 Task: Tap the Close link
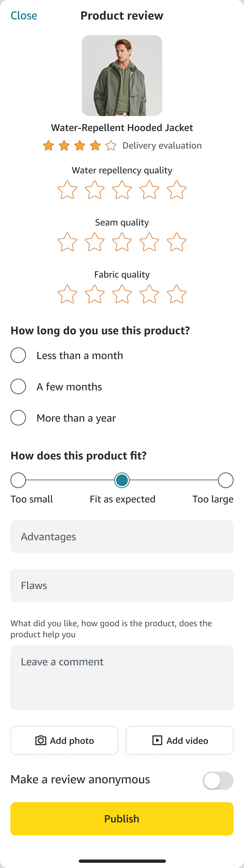click(24, 16)
